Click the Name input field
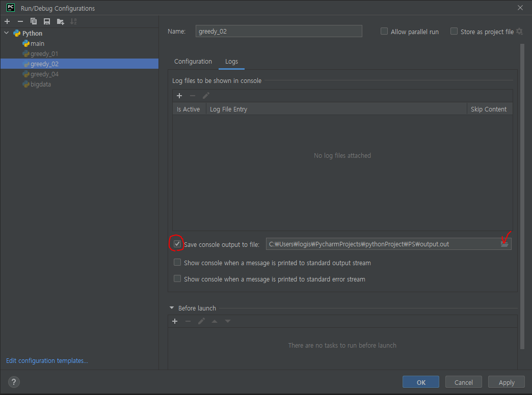The height and width of the screenshot is (395, 532). (x=279, y=31)
